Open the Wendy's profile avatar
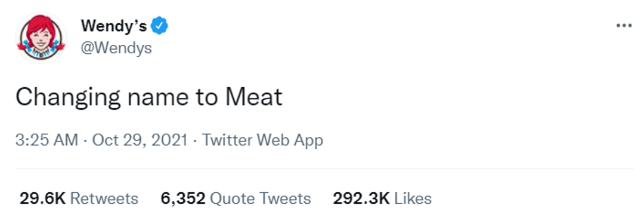Screen dimensions: 644x221 [x=41, y=38]
